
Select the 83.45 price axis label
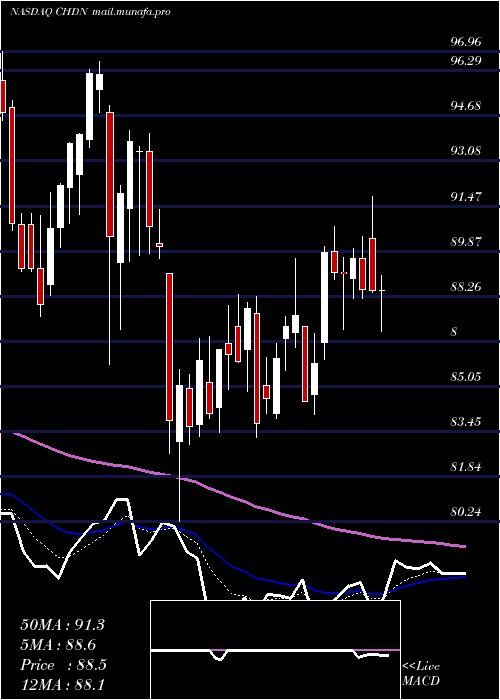tap(466, 421)
